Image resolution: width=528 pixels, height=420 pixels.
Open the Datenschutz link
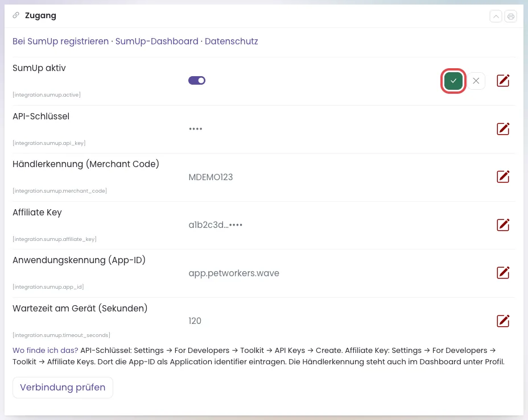pyautogui.click(x=232, y=41)
